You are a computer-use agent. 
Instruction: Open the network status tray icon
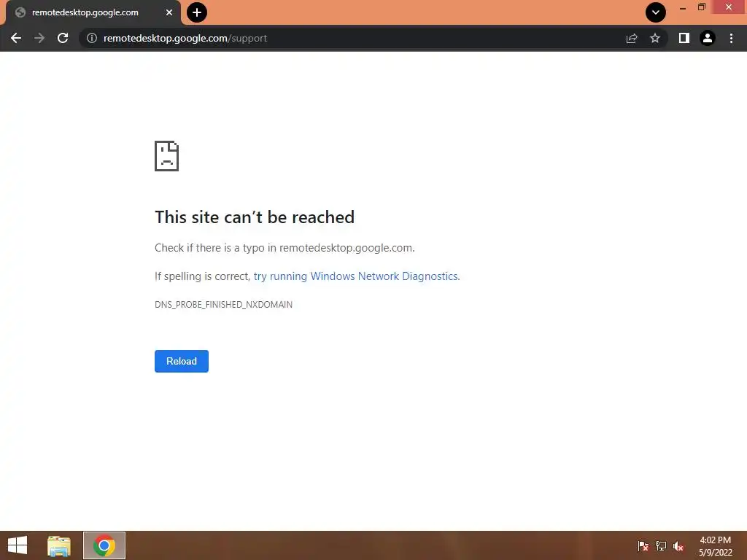[661, 545]
